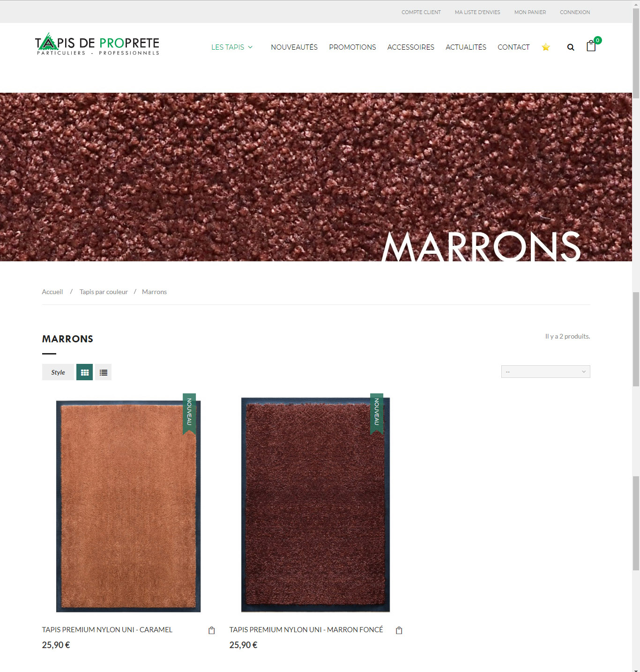640x672 pixels.
Task: Add Caramel rug to cart icon
Action: [x=212, y=630]
